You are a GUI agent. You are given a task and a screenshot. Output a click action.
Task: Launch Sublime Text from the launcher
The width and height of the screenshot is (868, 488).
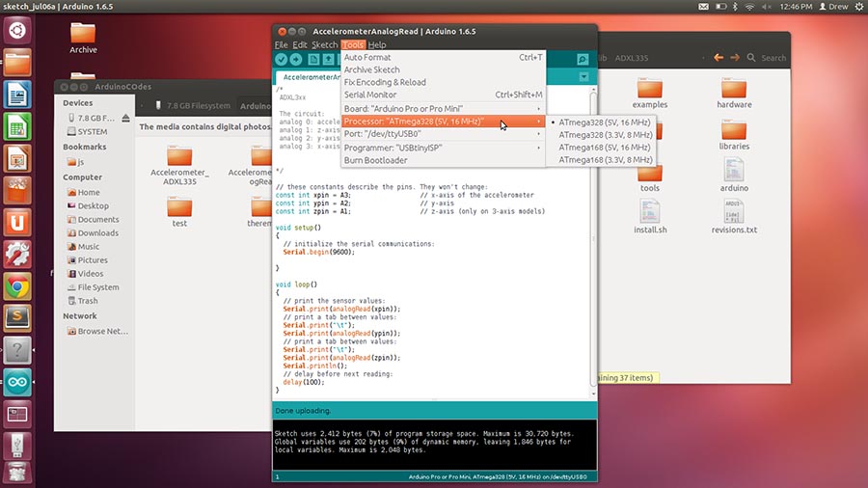(x=17, y=318)
